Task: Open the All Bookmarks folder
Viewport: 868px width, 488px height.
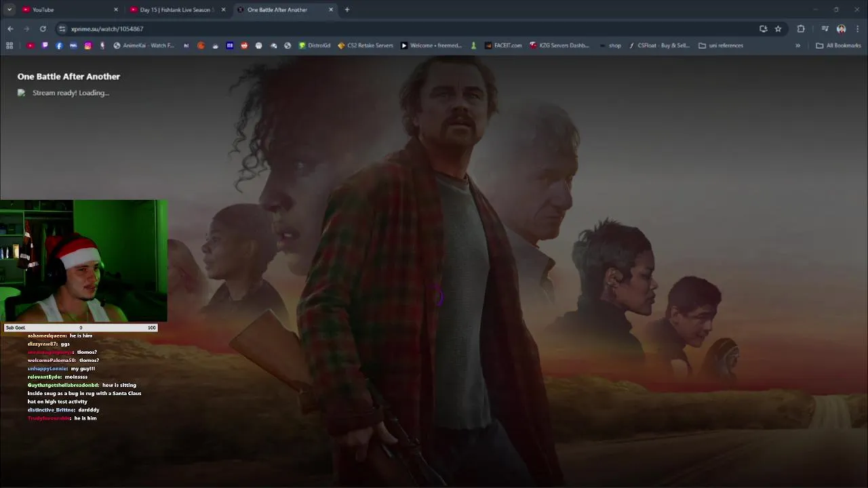Action: click(x=838, y=45)
